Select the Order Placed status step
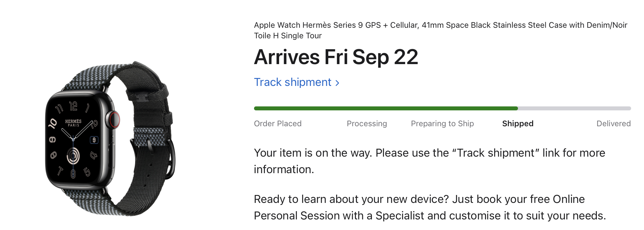 pyautogui.click(x=278, y=124)
